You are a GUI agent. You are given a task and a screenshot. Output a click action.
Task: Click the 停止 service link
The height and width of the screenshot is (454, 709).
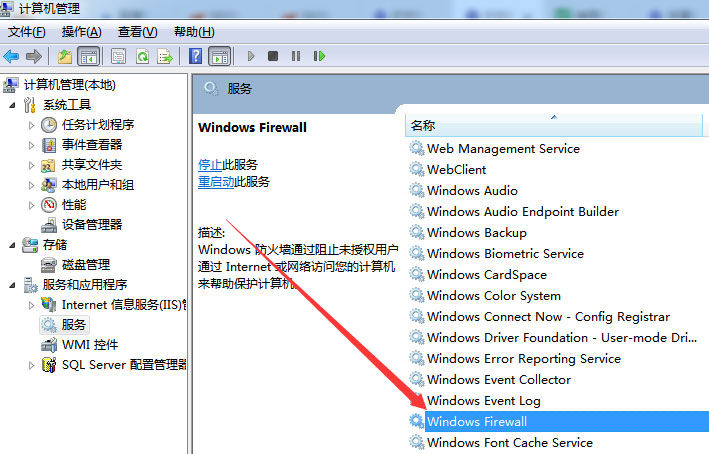[210, 164]
